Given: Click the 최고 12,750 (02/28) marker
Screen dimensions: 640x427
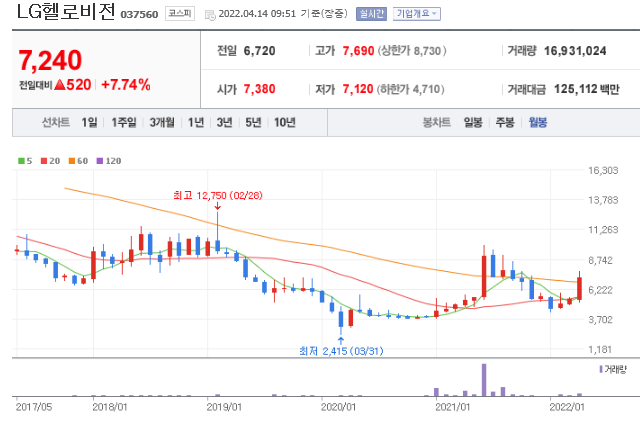Looking at the screenshot, I should coord(218,196).
